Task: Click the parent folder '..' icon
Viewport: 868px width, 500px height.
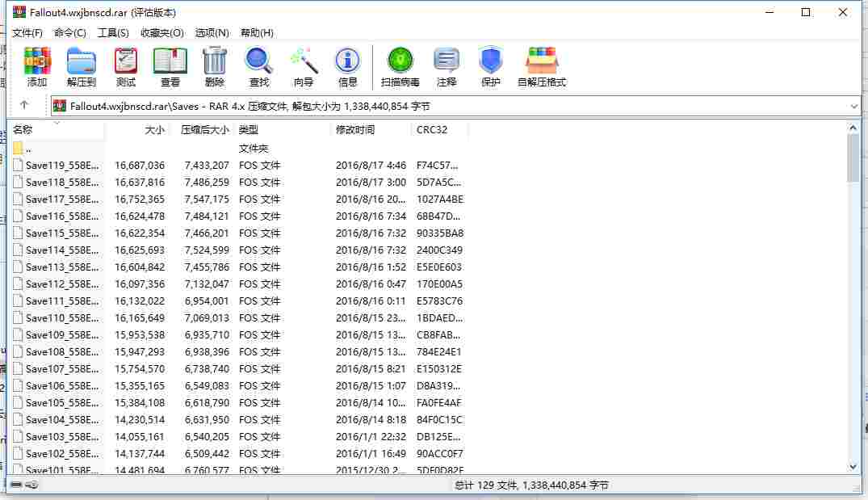Action: click(18, 148)
